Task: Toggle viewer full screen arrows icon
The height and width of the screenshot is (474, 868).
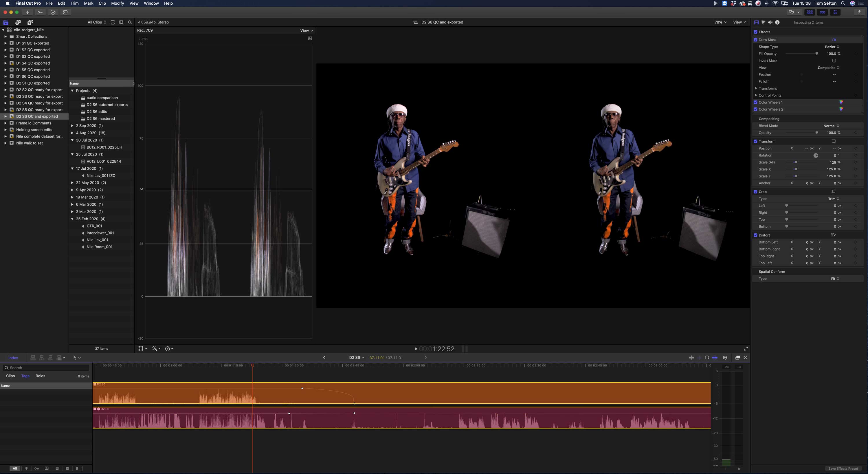Action: coord(746,349)
